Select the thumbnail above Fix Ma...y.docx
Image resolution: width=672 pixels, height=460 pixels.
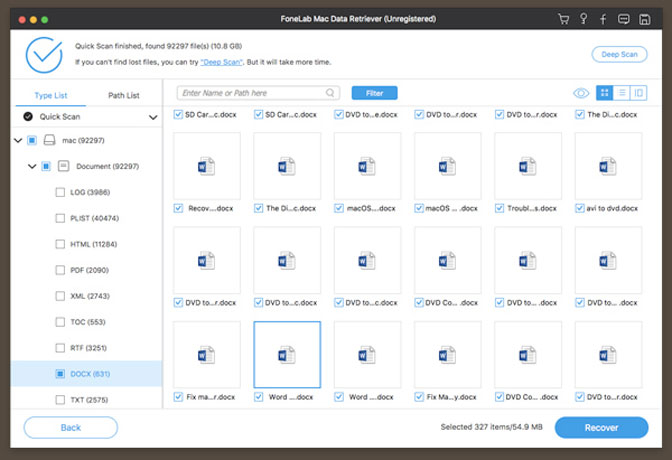[447, 355]
